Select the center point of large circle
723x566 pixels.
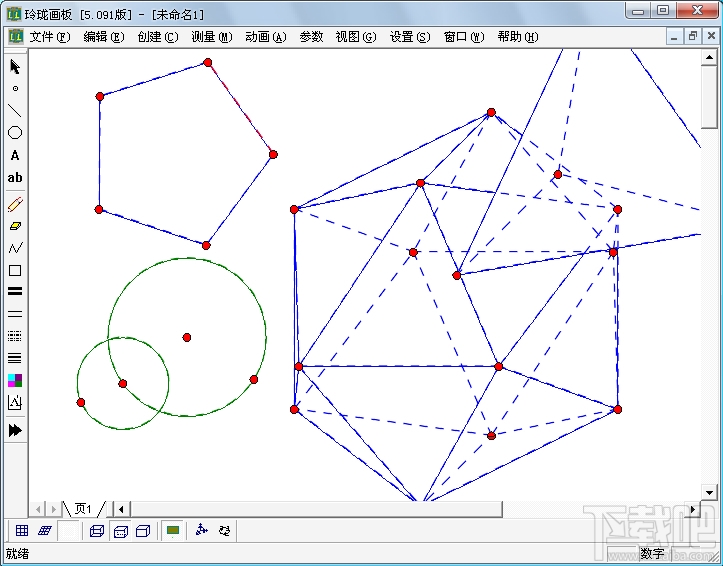pyautogui.click(x=187, y=337)
